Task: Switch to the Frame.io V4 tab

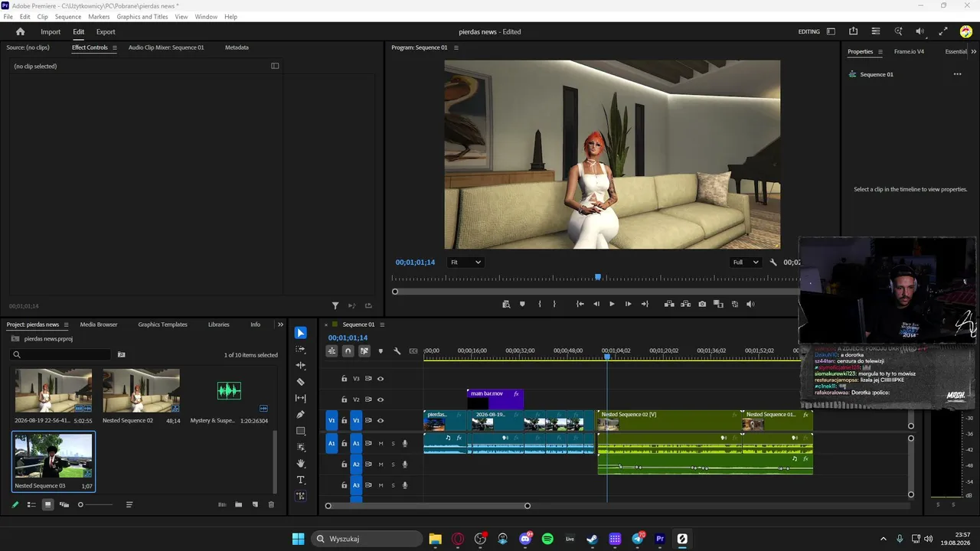Action: pyautogui.click(x=909, y=52)
